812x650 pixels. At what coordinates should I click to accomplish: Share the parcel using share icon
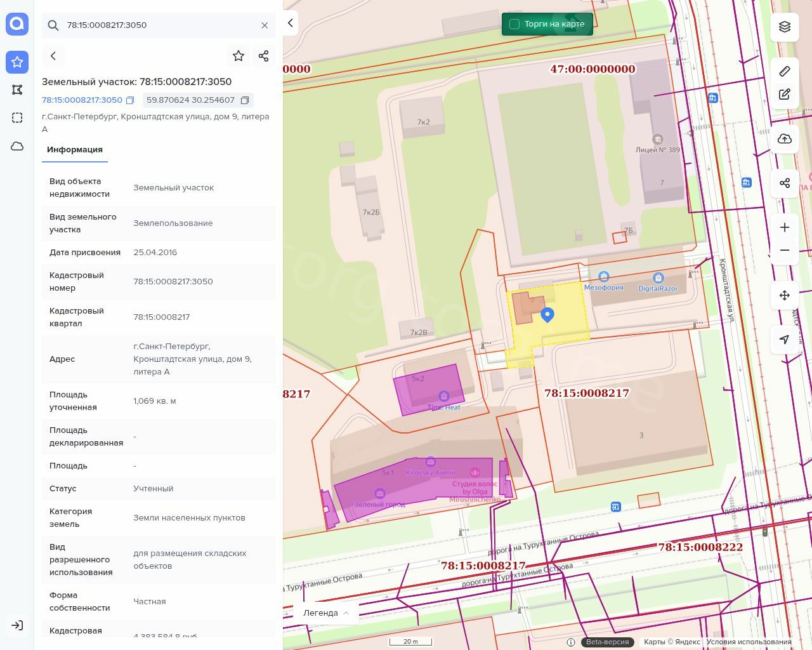click(264, 56)
